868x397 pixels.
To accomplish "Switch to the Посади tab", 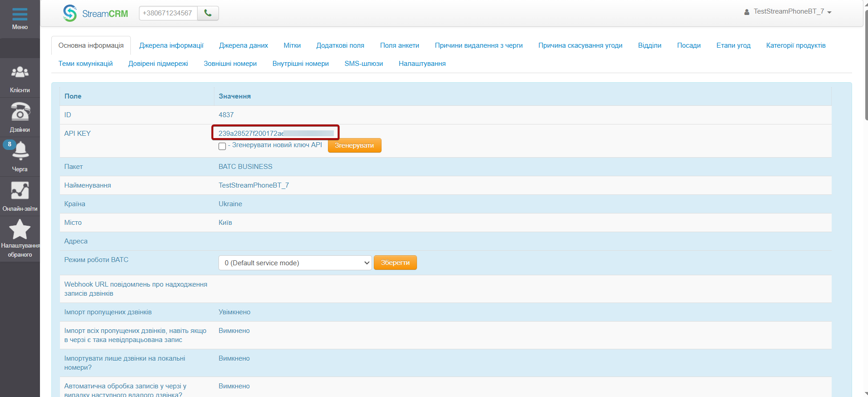I will click(689, 45).
